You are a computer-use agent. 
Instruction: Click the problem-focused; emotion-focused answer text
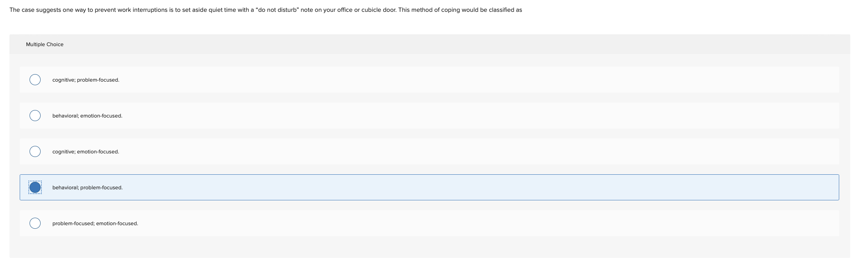click(95, 223)
